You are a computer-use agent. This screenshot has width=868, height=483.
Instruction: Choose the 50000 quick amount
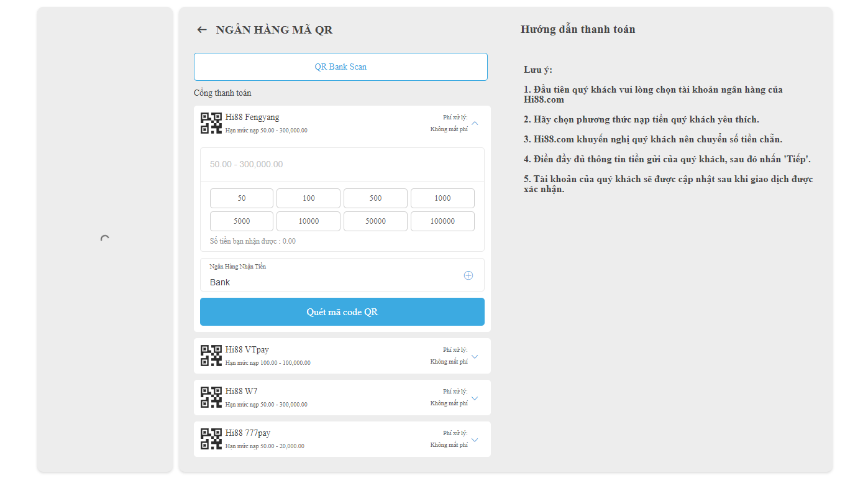376,221
